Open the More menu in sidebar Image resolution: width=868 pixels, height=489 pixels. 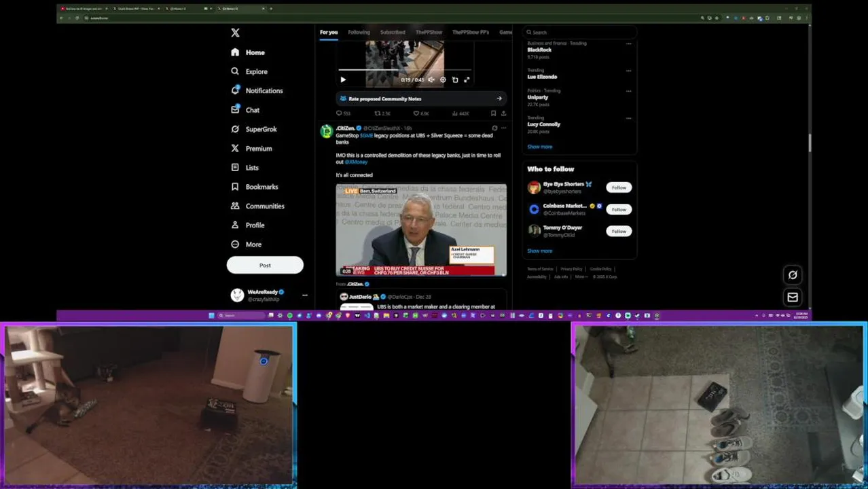pos(246,244)
